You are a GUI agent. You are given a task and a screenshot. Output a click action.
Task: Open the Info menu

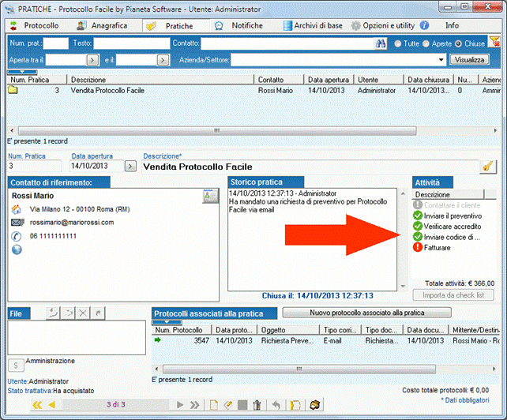(x=452, y=25)
